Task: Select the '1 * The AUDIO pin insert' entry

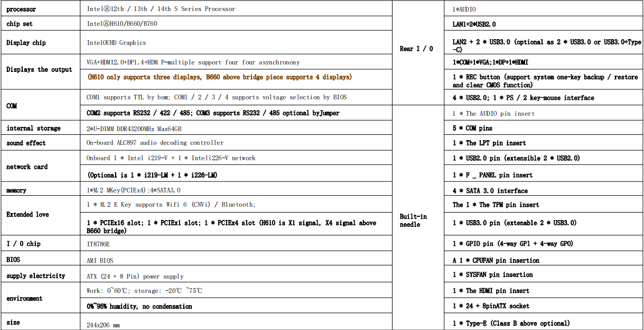Action: (493, 113)
